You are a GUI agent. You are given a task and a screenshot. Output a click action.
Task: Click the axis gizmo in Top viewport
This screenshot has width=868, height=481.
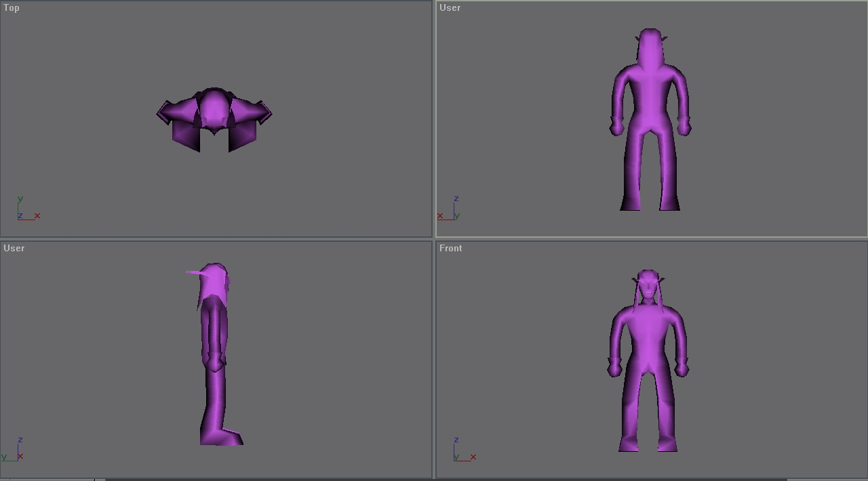pyautogui.click(x=28, y=209)
